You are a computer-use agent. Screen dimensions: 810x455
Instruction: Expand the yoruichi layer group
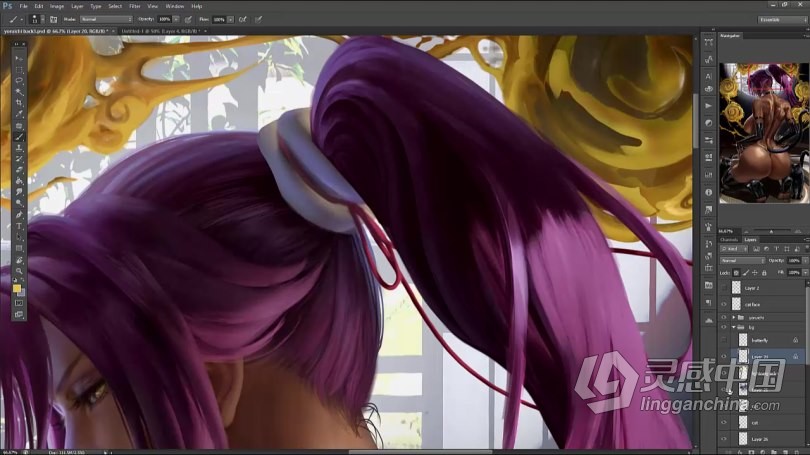[734, 318]
